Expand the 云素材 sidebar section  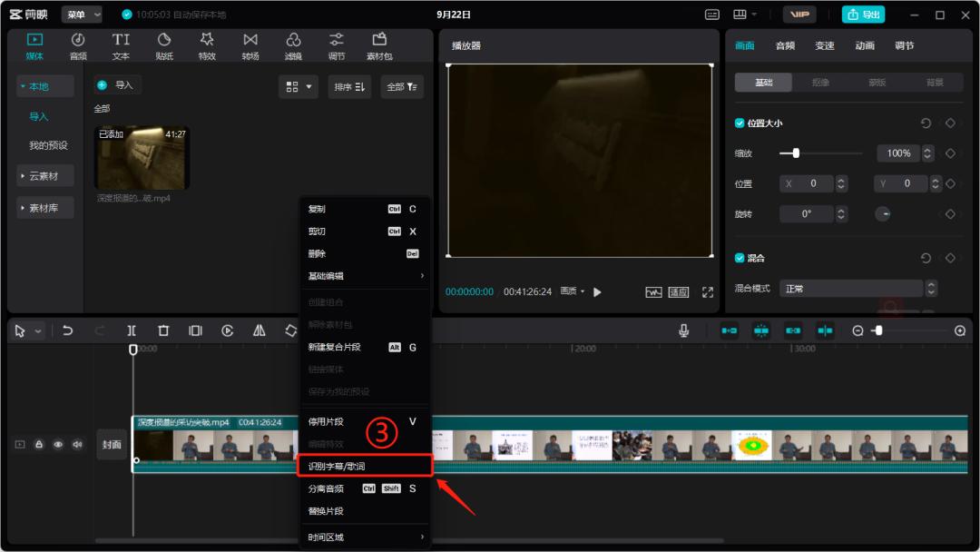coord(44,175)
